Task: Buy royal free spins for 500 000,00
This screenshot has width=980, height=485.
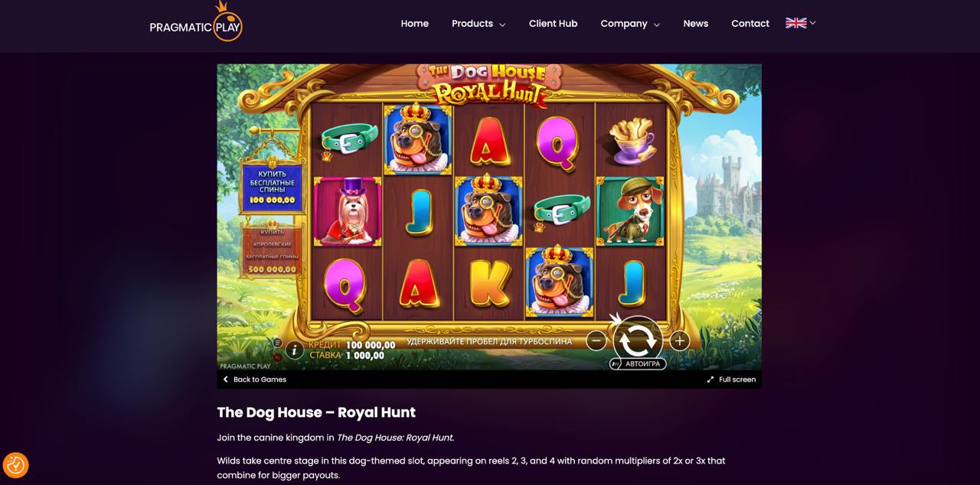Action: tap(272, 250)
